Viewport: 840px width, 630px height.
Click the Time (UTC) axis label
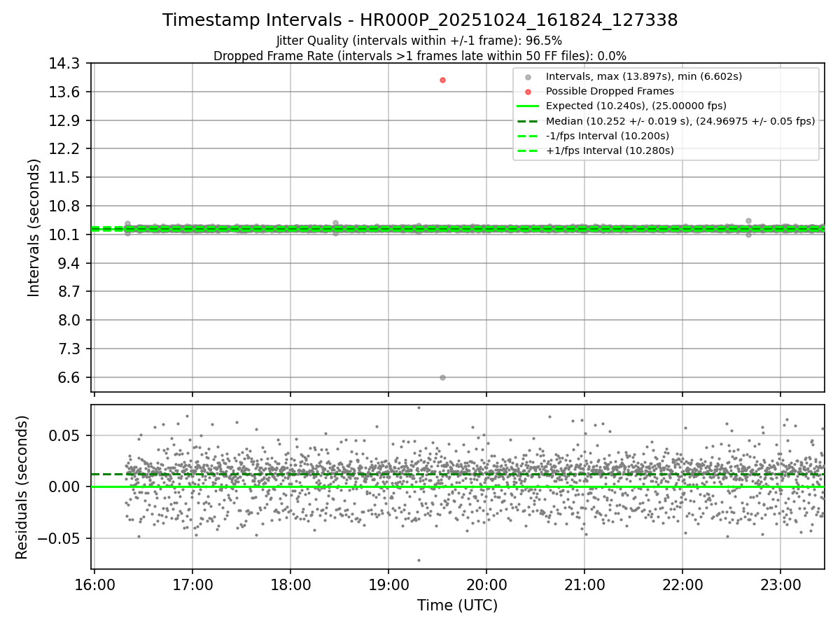pos(458,605)
